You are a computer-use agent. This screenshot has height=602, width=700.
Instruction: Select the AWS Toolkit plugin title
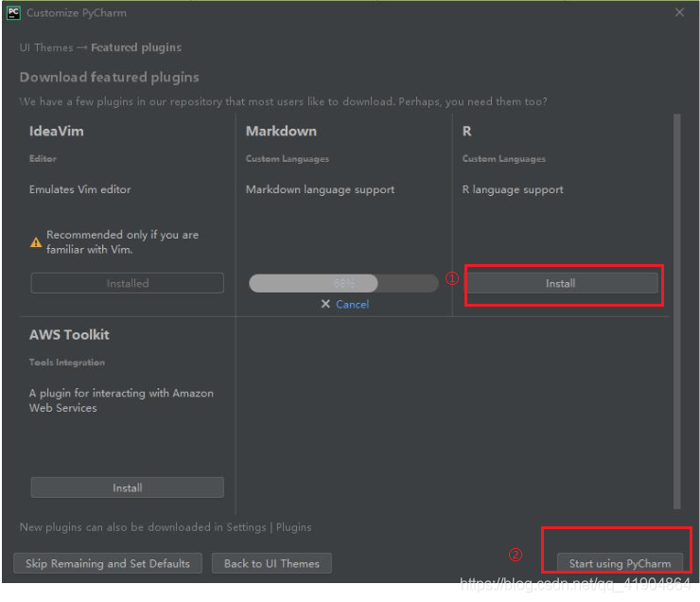pos(69,334)
